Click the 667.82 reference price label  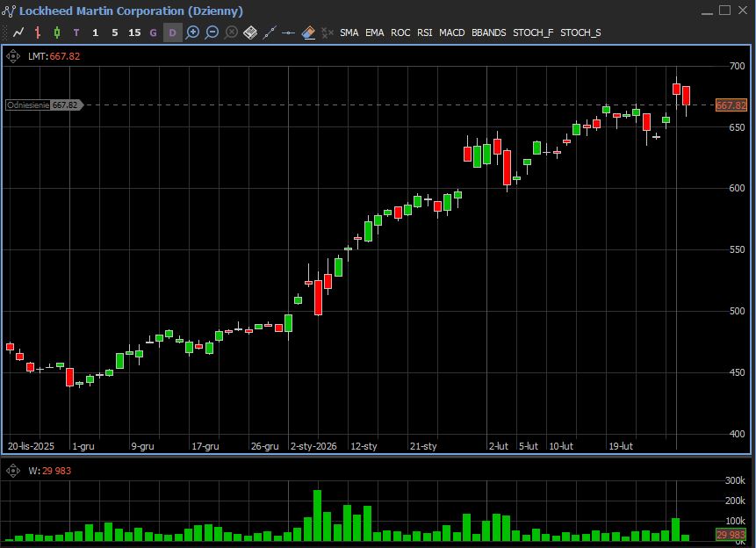(x=44, y=105)
